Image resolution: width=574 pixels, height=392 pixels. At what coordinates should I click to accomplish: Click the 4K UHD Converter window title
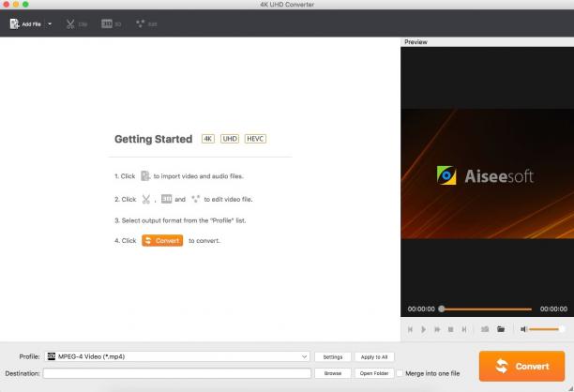pos(287,5)
